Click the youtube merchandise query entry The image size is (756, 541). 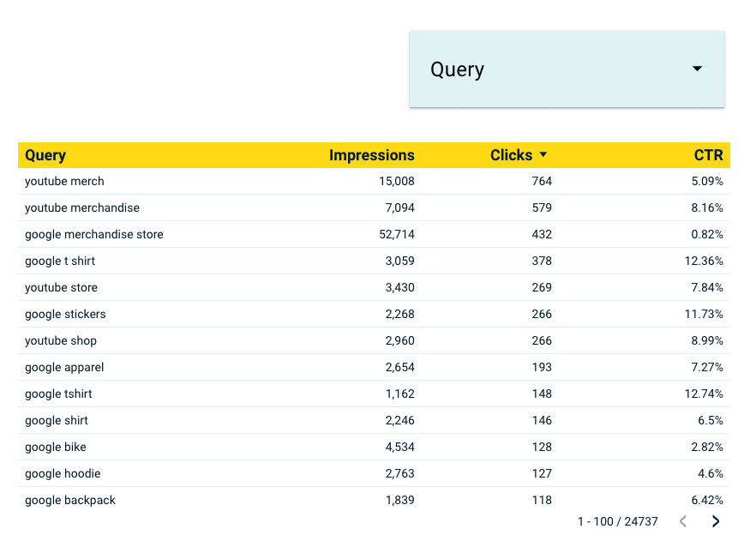point(82,207)
